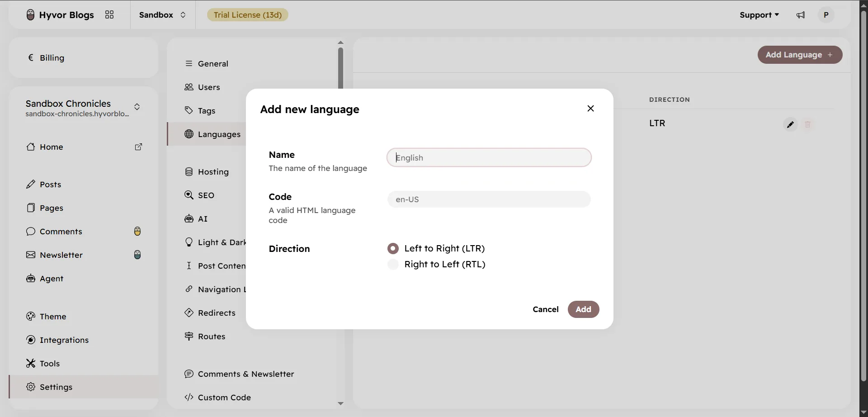The image size is (868, 417).
Task: Click the Trial License (13d) badge
Action: click(247, 15)
